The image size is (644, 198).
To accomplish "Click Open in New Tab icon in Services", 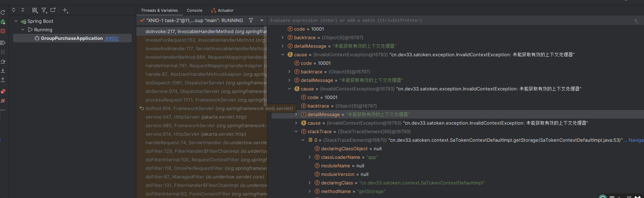I will pyautogui.click(x=53, y=10).
